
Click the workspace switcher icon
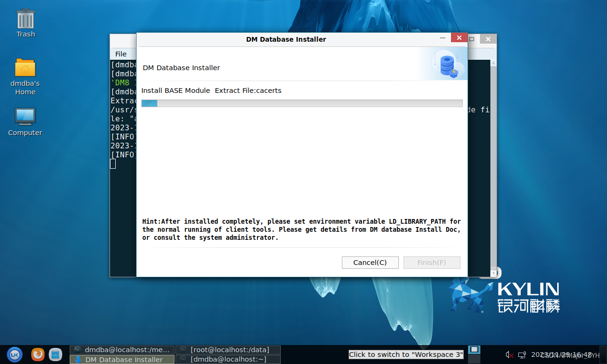[474, 350]
